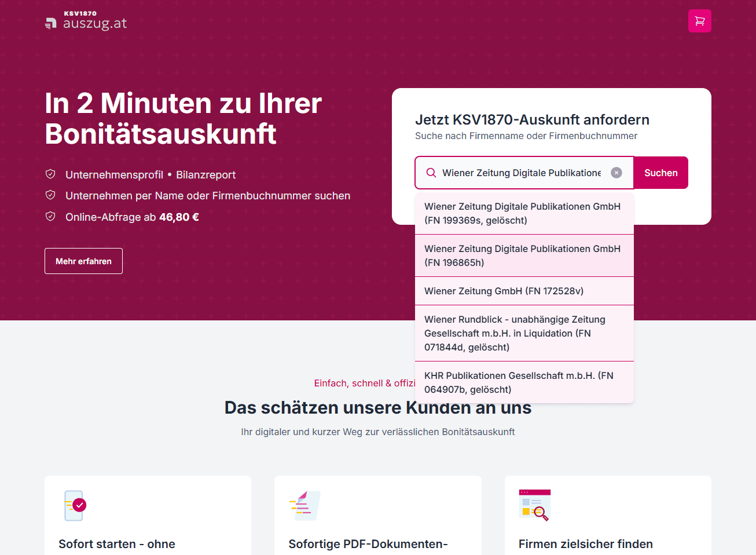Open the shopping cart
The image size is (756, 555).
699,21
